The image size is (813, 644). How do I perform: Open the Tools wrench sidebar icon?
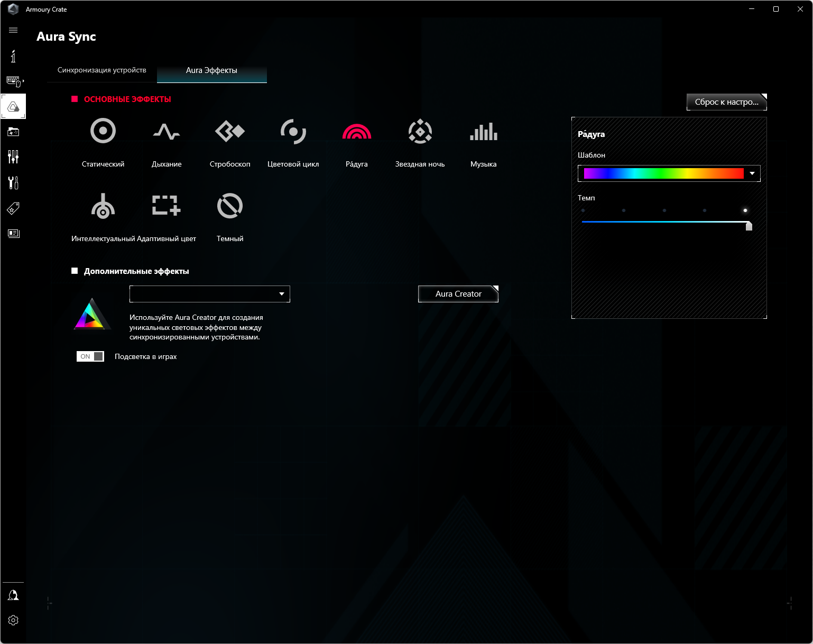point(13,182)
